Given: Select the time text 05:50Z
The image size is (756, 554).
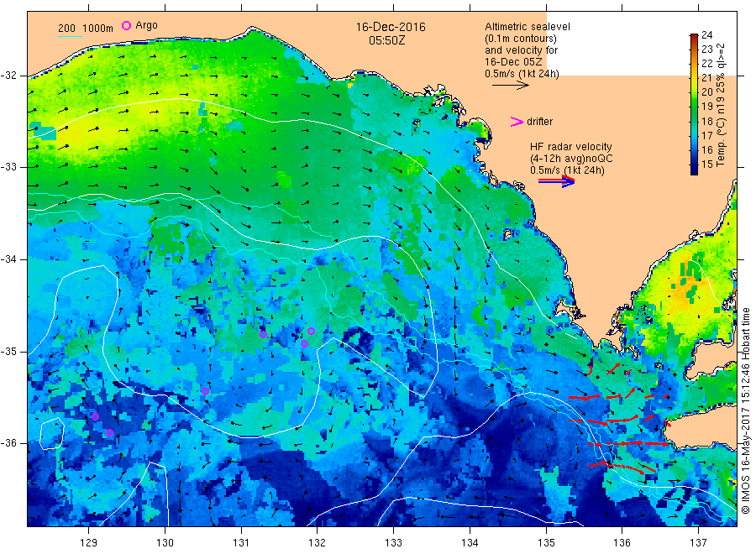Looking at the screenshot, I should 386,41.
